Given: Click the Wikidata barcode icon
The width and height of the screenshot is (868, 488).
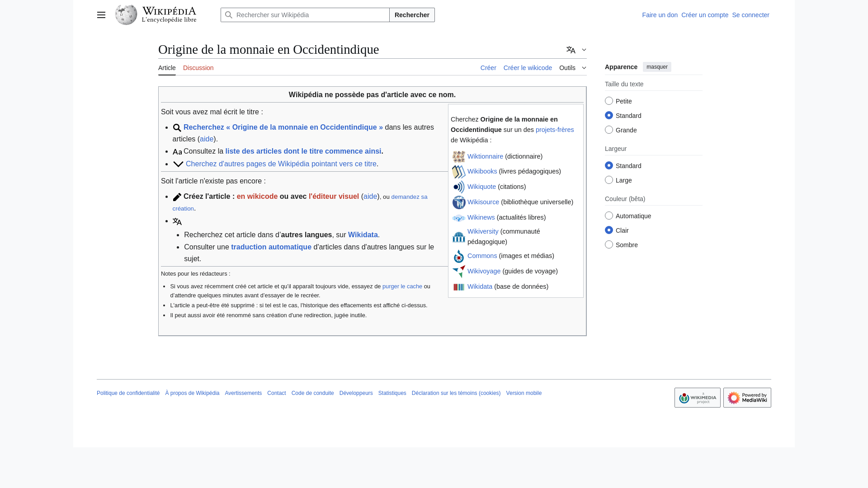Looking at the screenshot, I should 459,287.
